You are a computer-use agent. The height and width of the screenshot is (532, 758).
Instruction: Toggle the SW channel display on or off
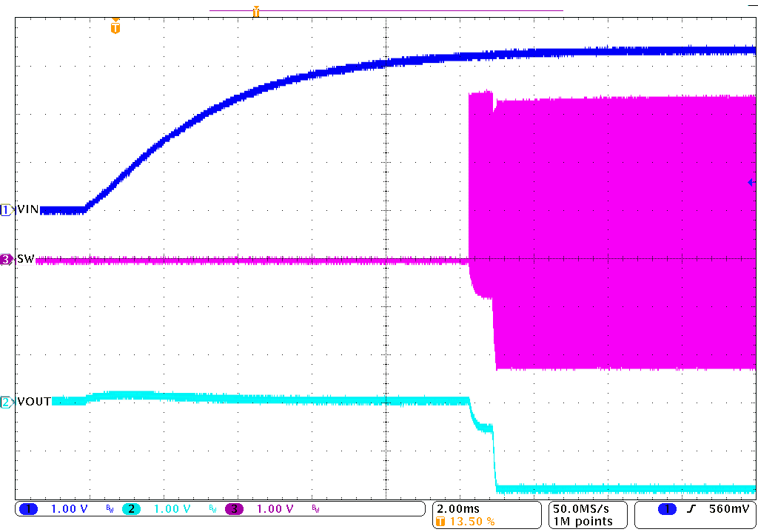click(6, 260)
